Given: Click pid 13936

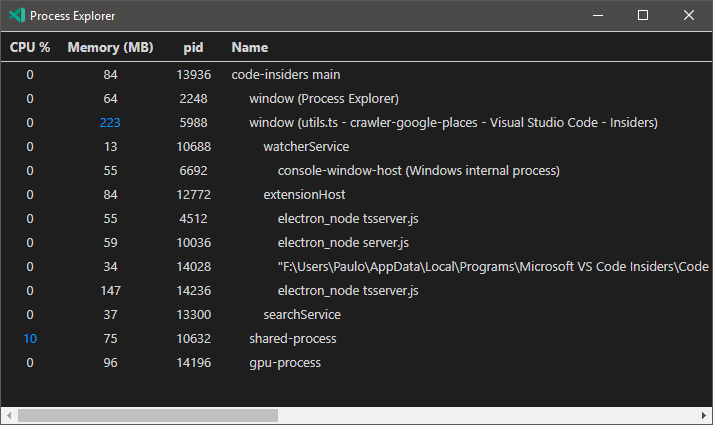Looking at the screenshot, I should click(x=194, y=75).
